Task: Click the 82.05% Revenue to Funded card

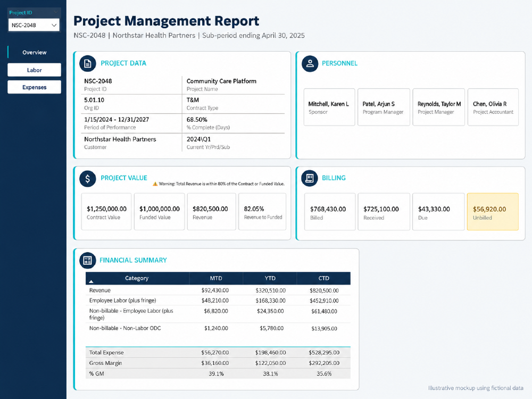Action: pyautogui.click(x=262, y=212)
